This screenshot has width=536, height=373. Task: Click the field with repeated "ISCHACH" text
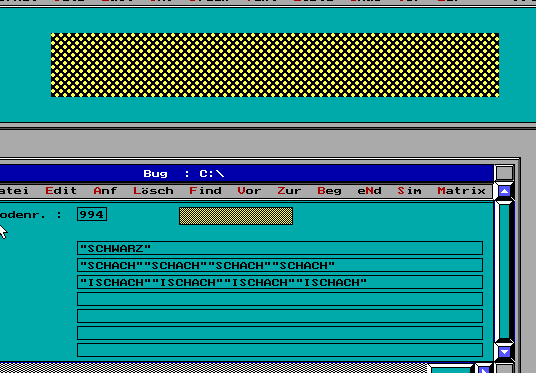[280, 282]
